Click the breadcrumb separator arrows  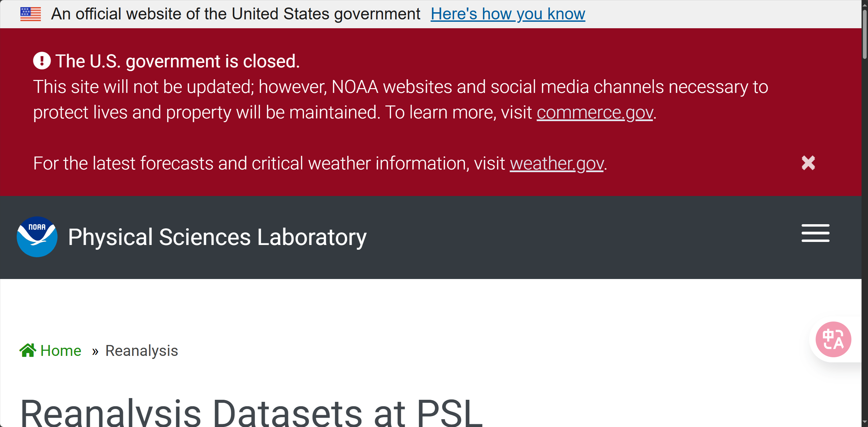(95, 351)
